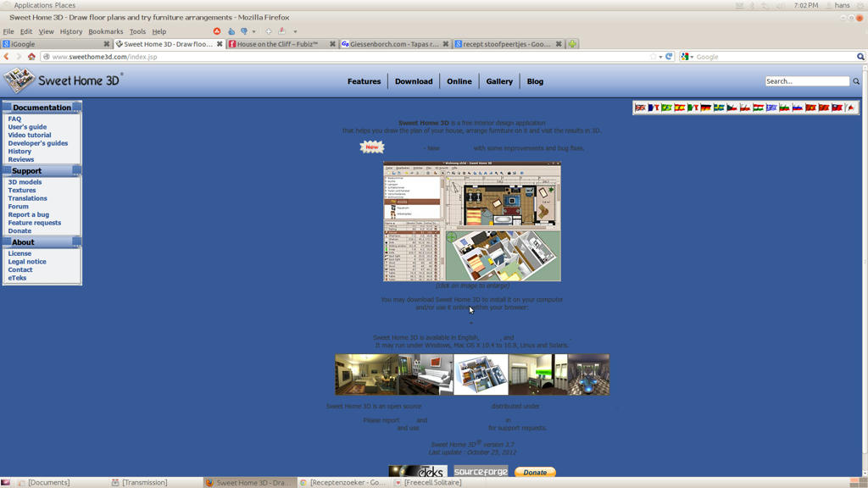Viewport: 868px width, 488px height.
Task: Go back with the browser back arrow
Action: pos(7,57)
